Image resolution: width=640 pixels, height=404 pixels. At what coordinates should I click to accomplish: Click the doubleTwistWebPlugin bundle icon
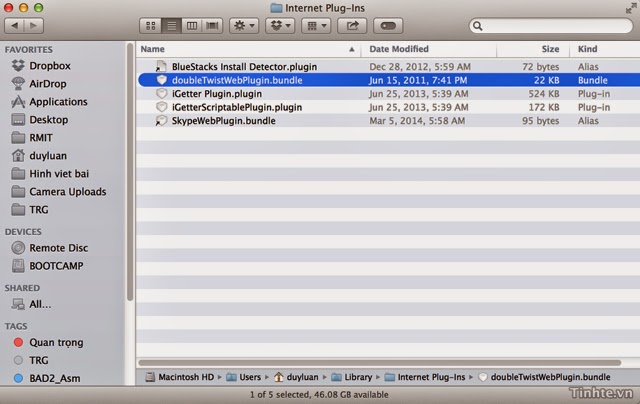tap(162, 80)
